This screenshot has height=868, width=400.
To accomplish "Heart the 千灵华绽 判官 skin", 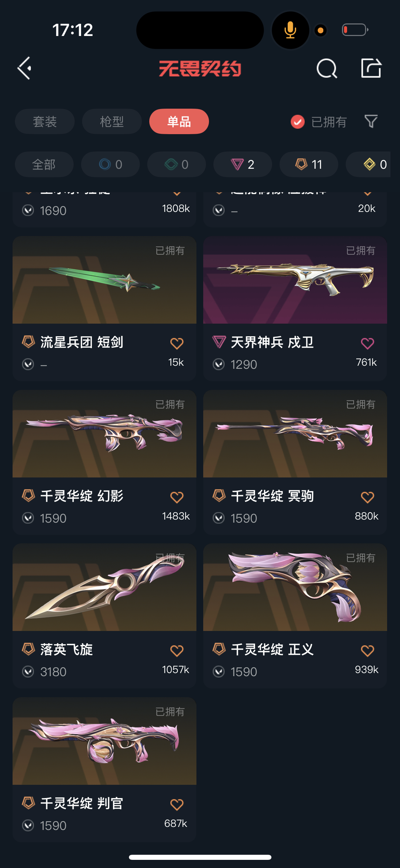I will coord(177,805).
